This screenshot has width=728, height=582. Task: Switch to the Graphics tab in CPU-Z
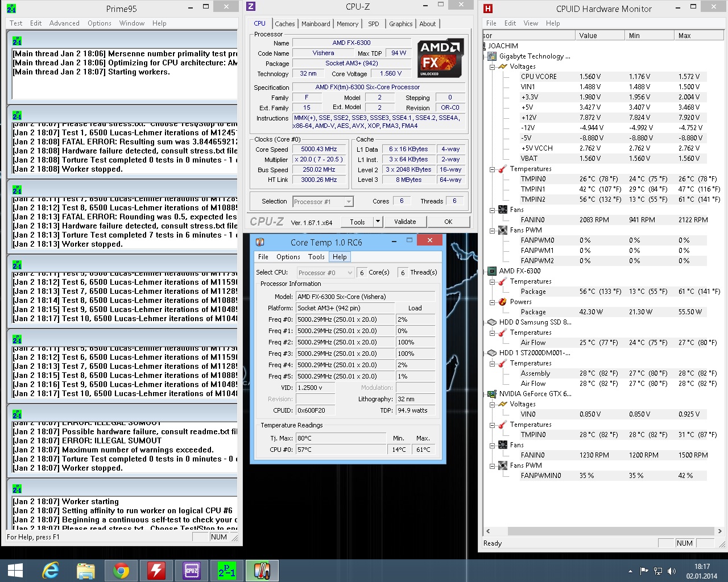[x=401, y=24]
